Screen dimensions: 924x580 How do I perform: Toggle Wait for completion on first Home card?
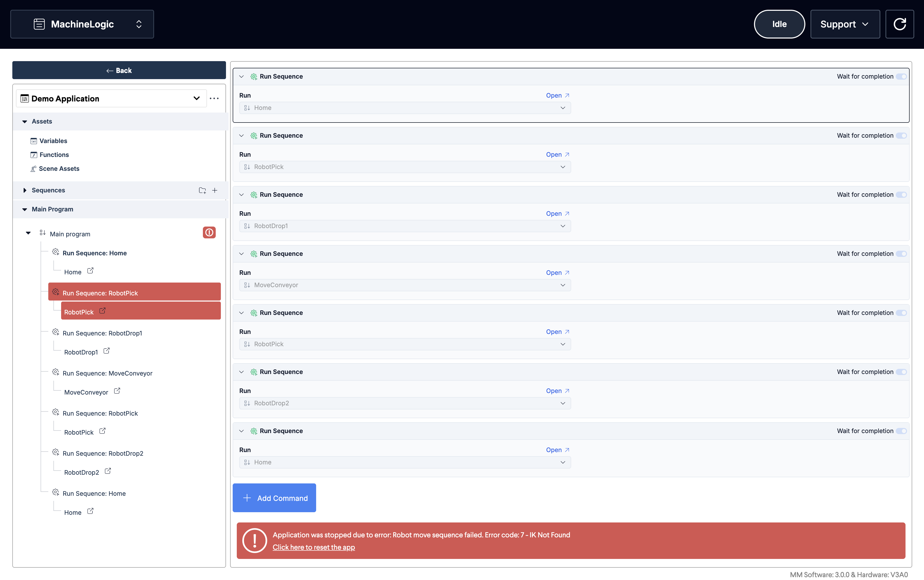(901, 77)
